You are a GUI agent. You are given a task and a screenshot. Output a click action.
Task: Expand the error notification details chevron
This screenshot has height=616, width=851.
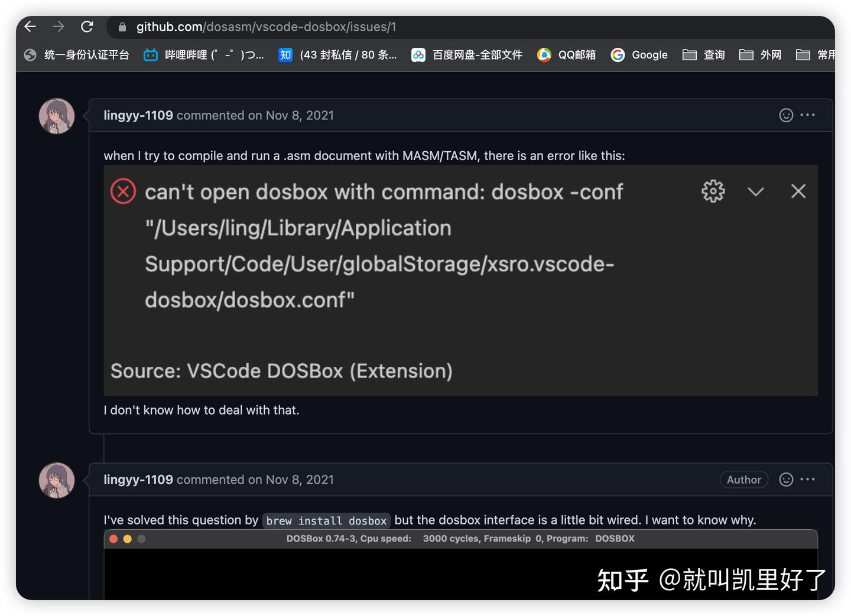pos(756,191)
